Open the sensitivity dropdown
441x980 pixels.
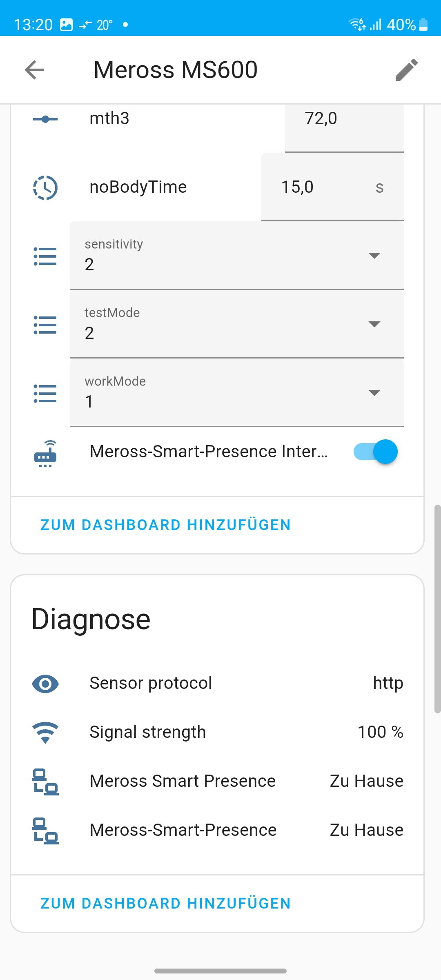[237, 256]
